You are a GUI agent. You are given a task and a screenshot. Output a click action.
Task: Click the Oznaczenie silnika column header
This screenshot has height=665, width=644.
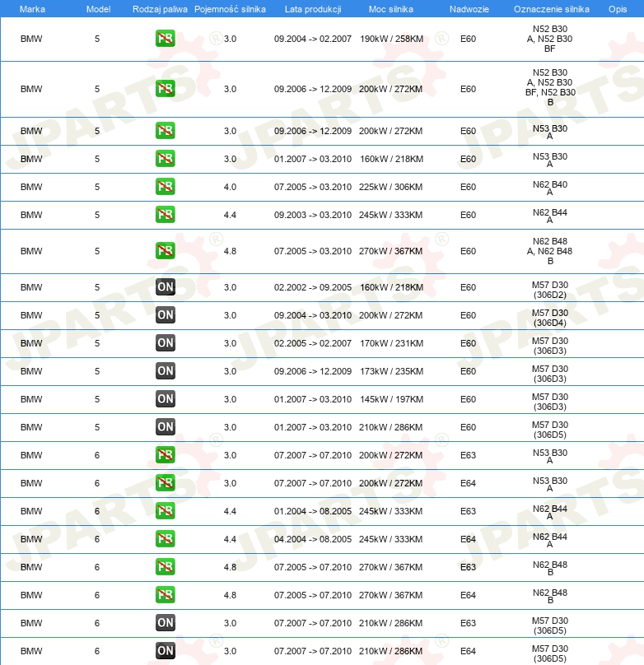pyautogui.click(x=552, y=9)
